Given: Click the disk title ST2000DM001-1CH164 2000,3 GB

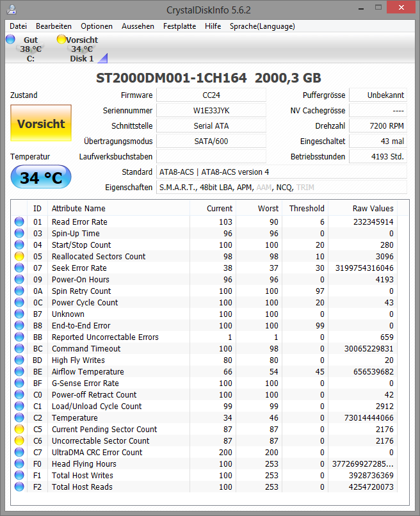Looking at the screenshot, I should 208,77.
